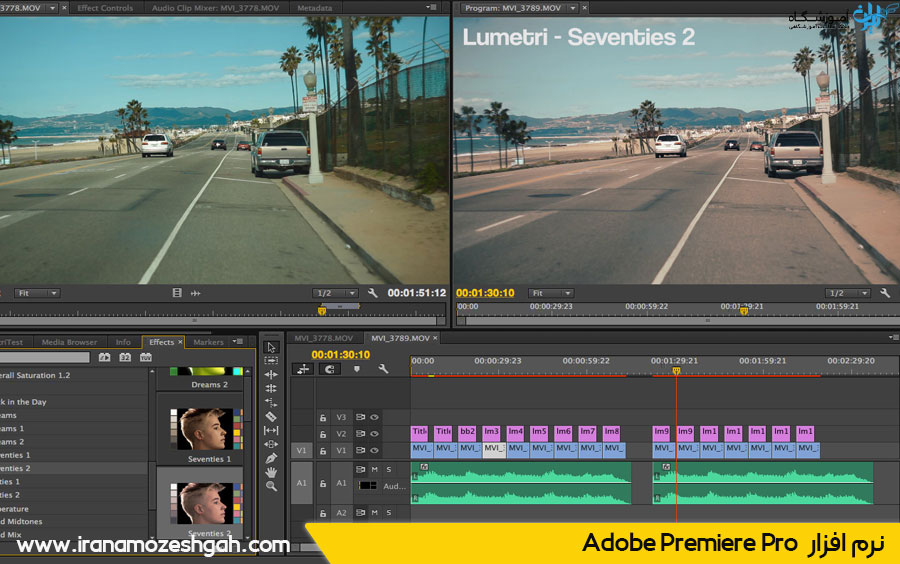900x564 pixels.
Task: Switch to Metadata tab
Action: tap(315, 8)
